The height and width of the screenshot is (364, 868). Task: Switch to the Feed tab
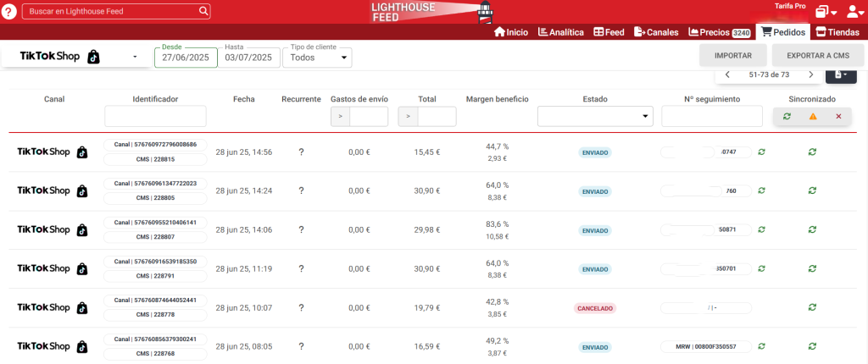[609, 32]
